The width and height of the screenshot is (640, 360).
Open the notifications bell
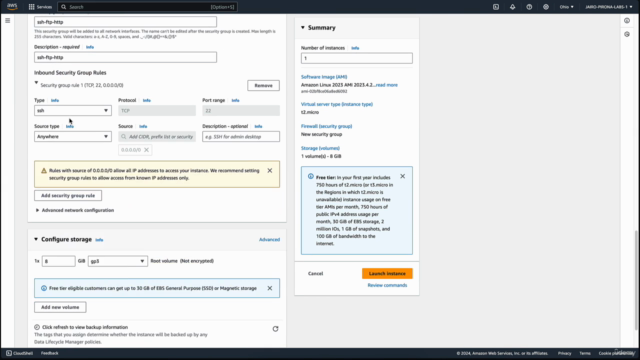513,7
